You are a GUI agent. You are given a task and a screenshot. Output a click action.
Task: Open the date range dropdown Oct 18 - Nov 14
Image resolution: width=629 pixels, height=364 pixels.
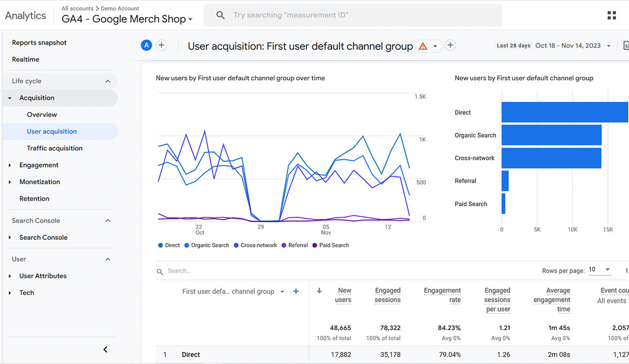[x=573, y=46]
